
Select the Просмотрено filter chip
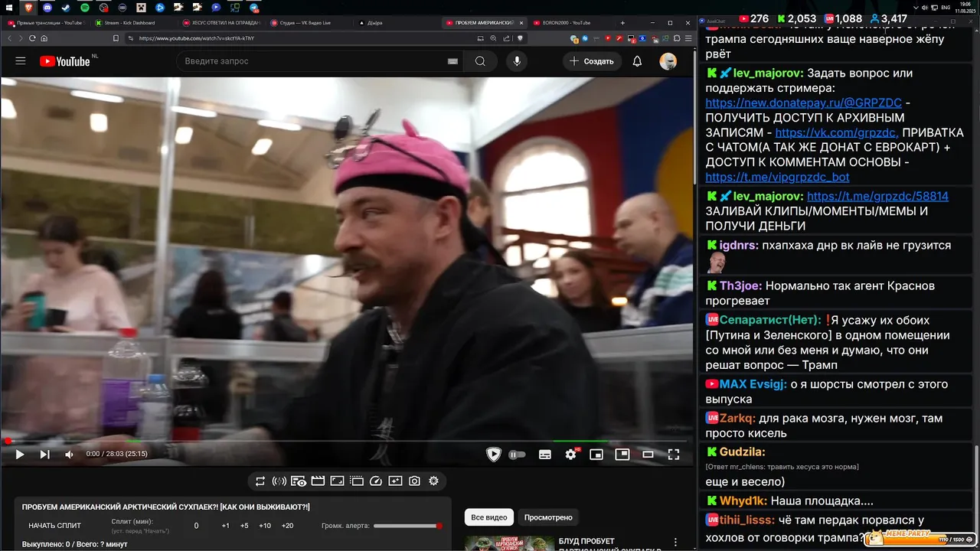pyautogui.click(x=548, y=517)
